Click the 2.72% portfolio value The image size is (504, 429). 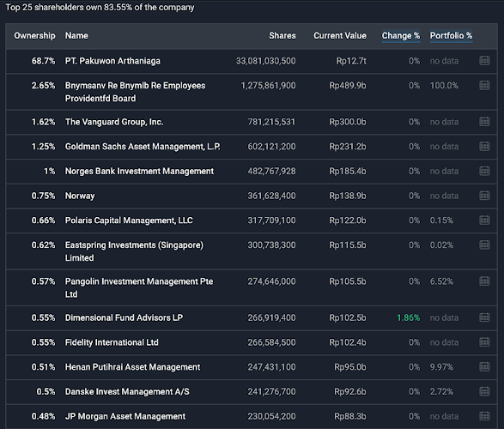441,392
